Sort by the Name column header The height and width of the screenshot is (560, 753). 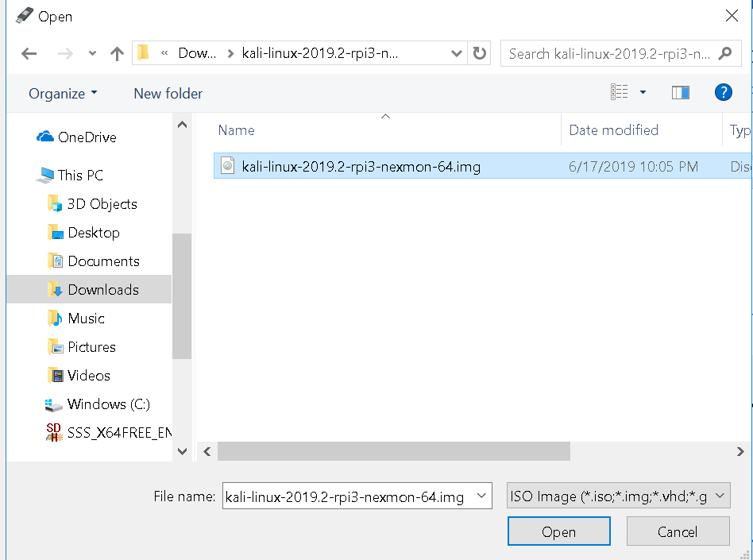(x=236, y=130)
